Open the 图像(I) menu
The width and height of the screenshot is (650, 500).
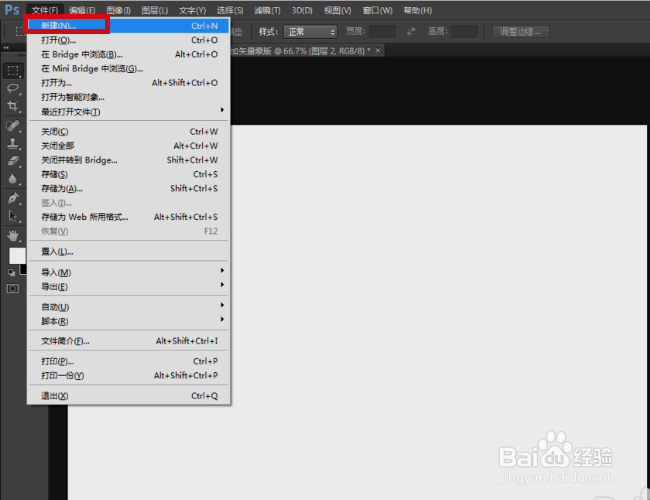[x=119, y=10]
